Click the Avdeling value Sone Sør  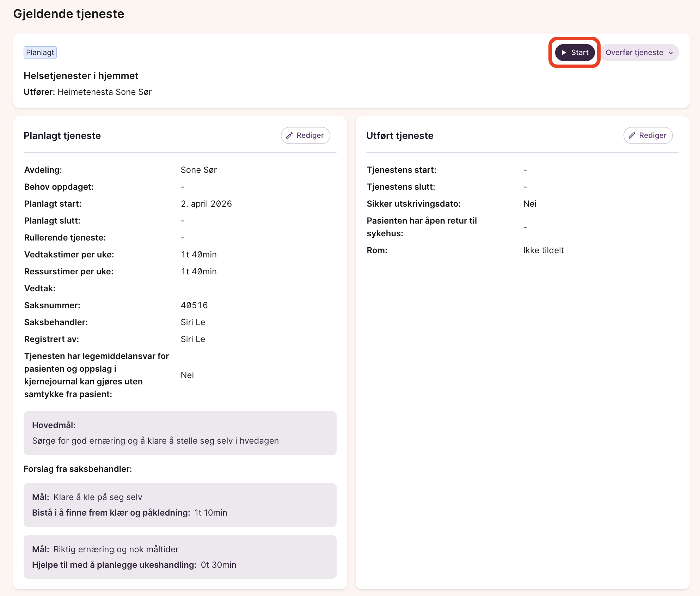coord(198,170)
